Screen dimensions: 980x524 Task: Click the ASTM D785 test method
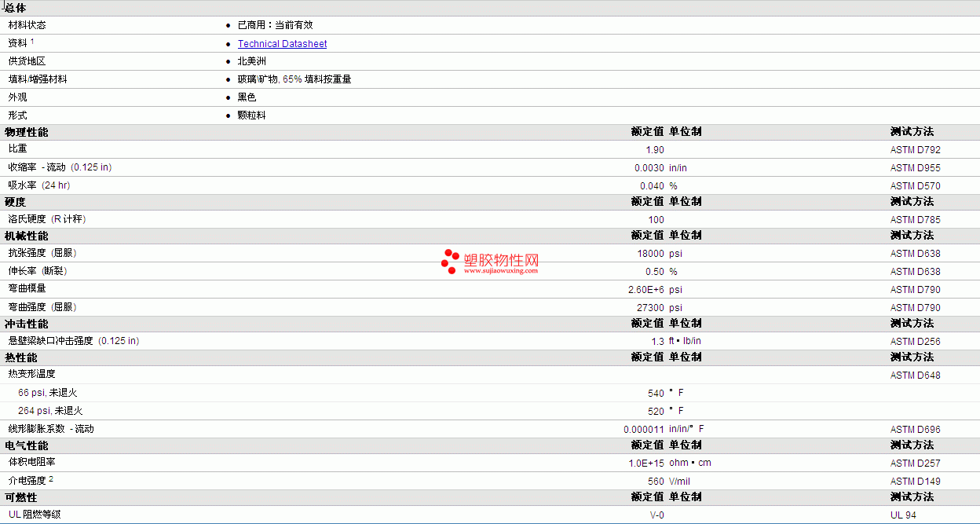click(x=916, y=220)
